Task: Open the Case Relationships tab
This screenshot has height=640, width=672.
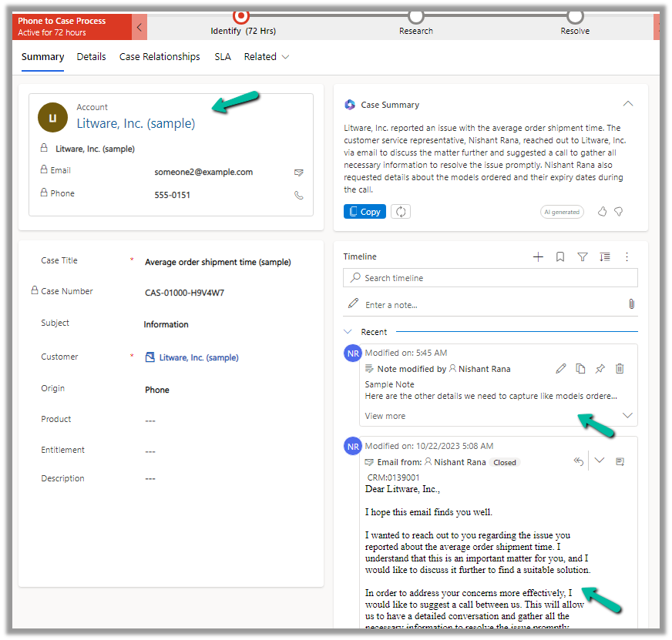Action: (x=160, y=57)
